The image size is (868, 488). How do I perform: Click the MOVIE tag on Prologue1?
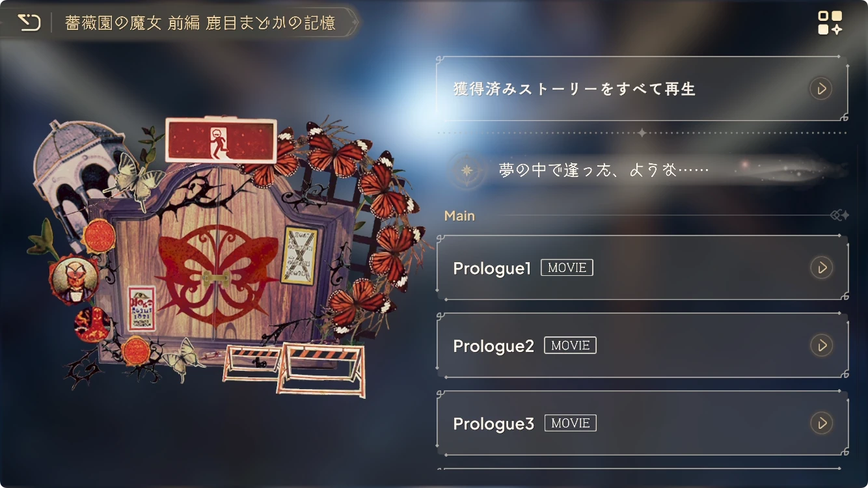pos(567,267)
